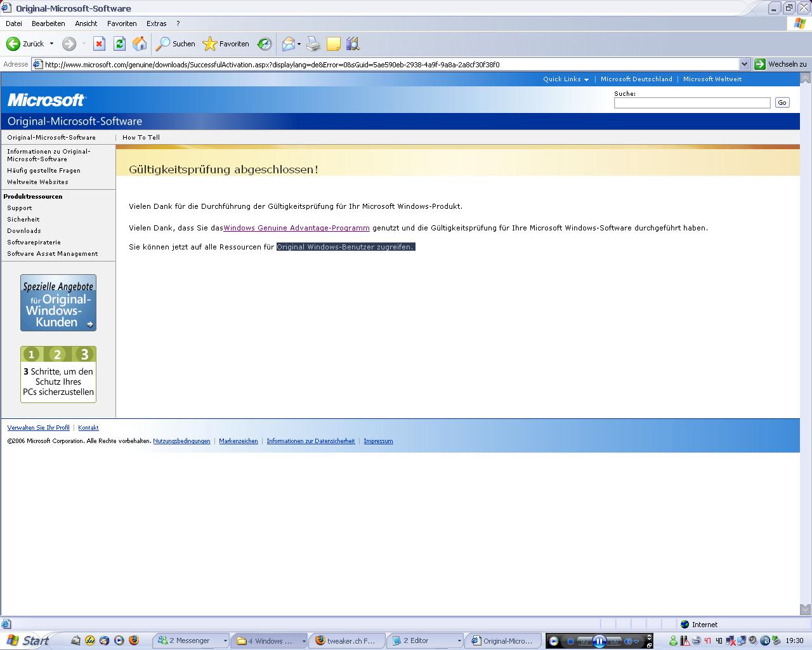Go to the Home page icon
This screenshot has width=812, height=650.
pyautogui.click(x=140, y=44)
